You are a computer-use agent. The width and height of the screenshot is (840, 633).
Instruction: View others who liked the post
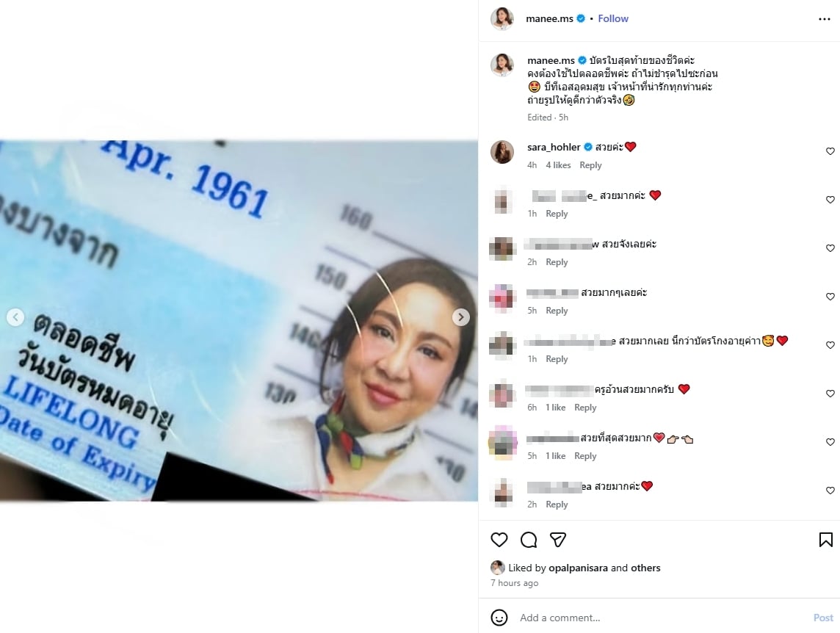pyautogui.click(x=645, y=568)
